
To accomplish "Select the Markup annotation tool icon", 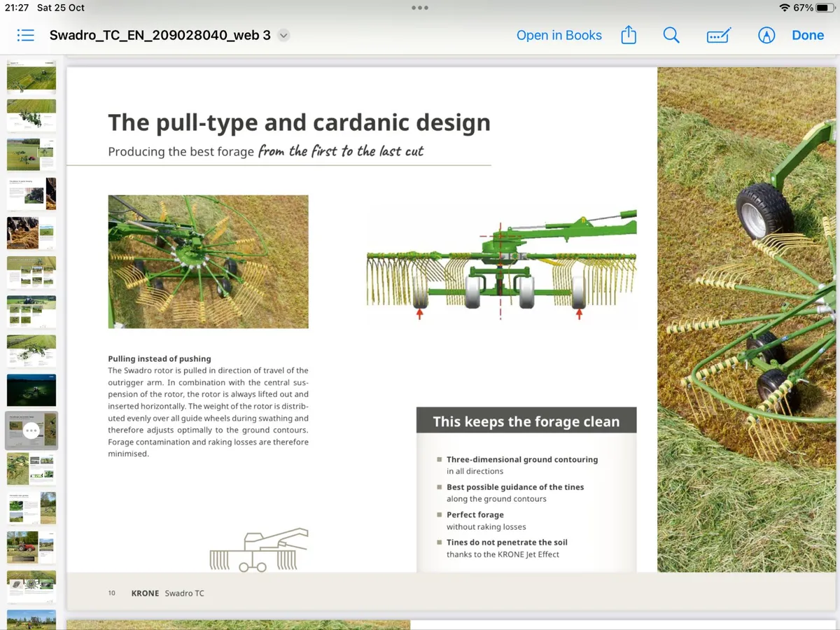I will [718, 35].
